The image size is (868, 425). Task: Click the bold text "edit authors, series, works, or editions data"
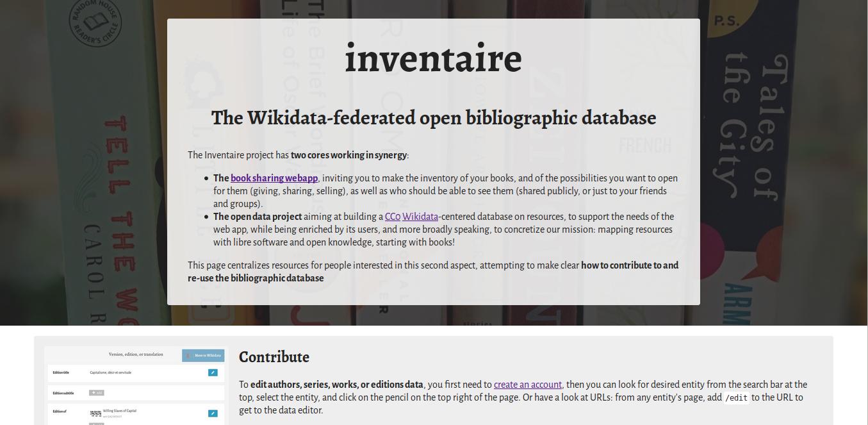coord(337,385)
